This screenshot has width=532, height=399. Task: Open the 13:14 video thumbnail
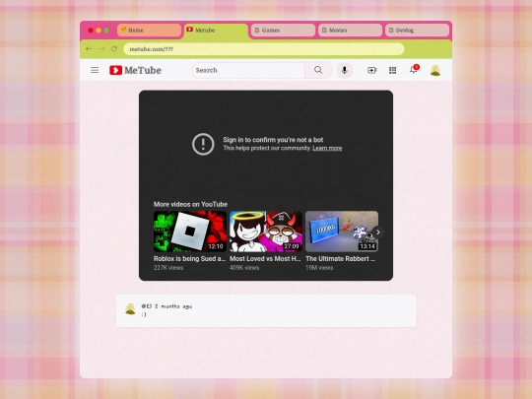pos(342,232)
